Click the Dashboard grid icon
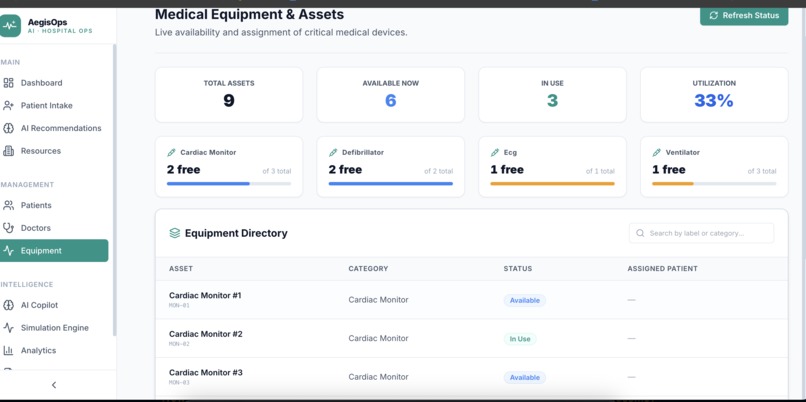 (8, 83)
